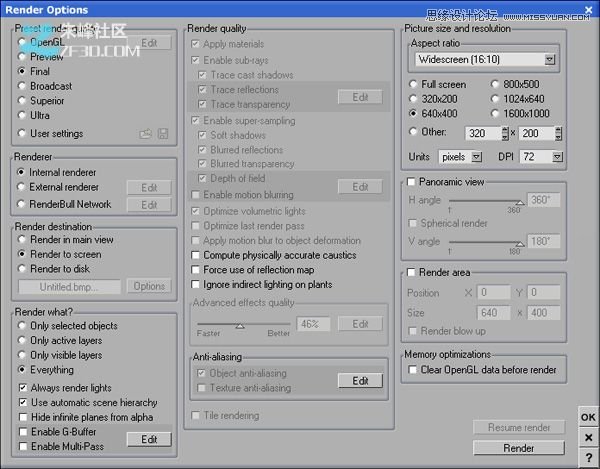Click the save user settings disk icon
This screenshot has width=600, height=469.
(163, 134)
